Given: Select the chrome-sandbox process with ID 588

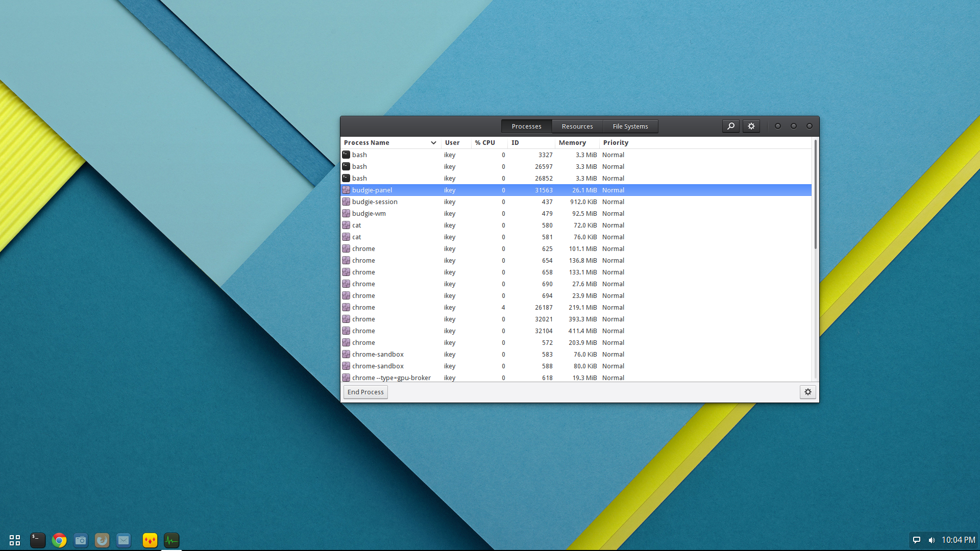Looking at the screenshot, I should point(576,366).
